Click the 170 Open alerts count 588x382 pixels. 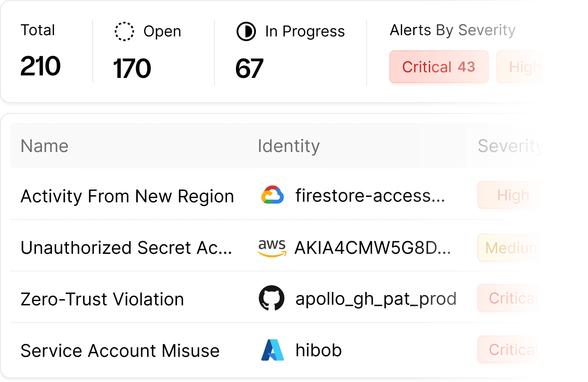click(x=132, y=68)
